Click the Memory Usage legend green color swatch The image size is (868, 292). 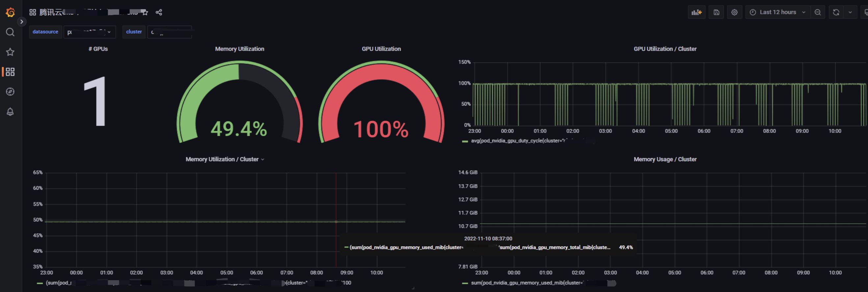tap(465, 283)
